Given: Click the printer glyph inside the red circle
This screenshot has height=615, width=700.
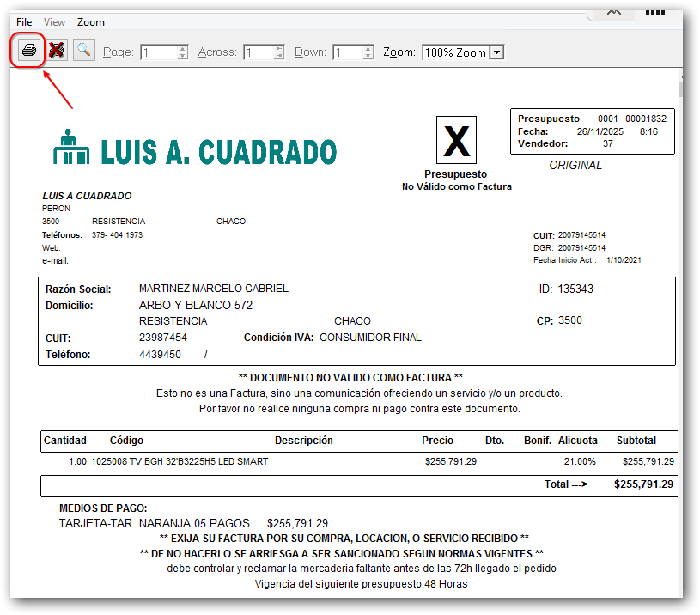Looking at the screenshot, I should pos(28,51).
